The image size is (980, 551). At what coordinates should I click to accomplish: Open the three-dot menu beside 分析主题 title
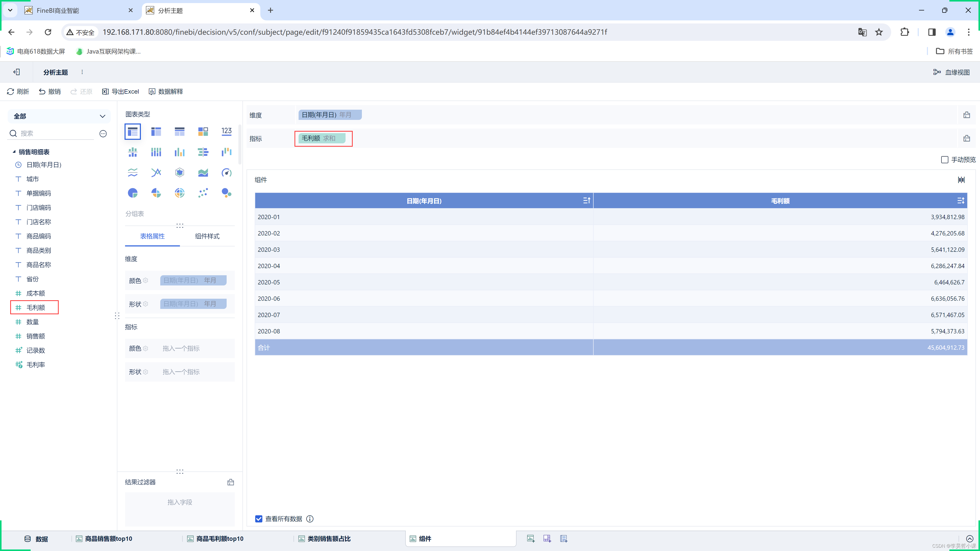[x=82, y=72]
